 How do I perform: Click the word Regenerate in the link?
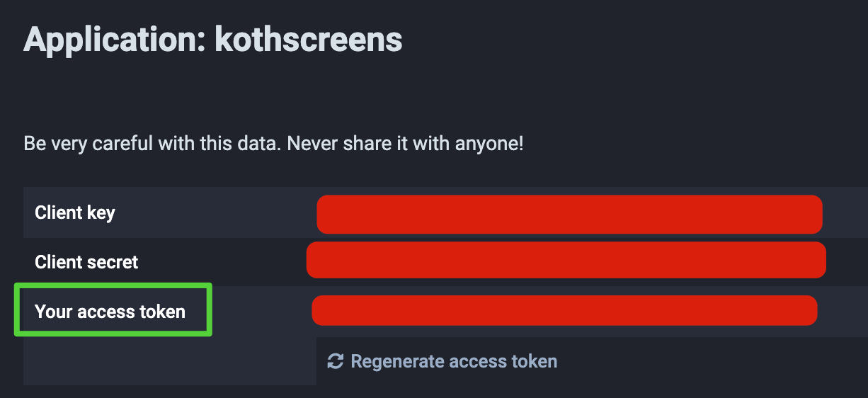[x=399, y=362]
